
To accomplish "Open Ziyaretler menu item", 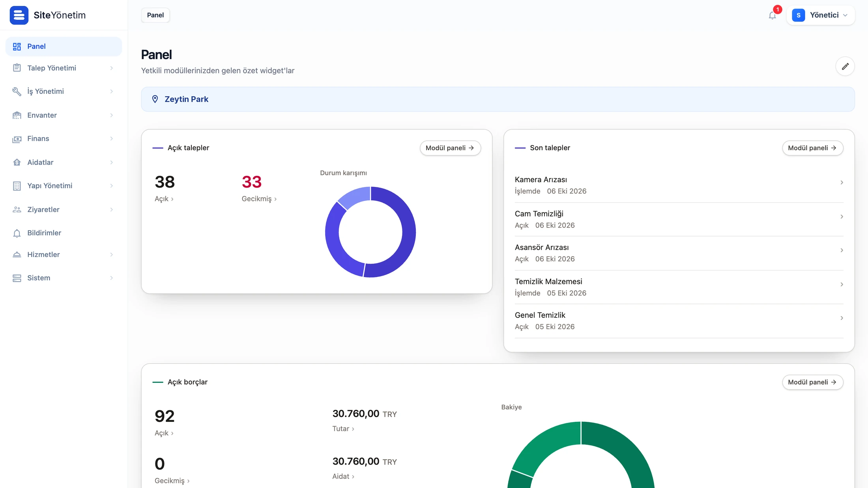I will click(64, 209).
